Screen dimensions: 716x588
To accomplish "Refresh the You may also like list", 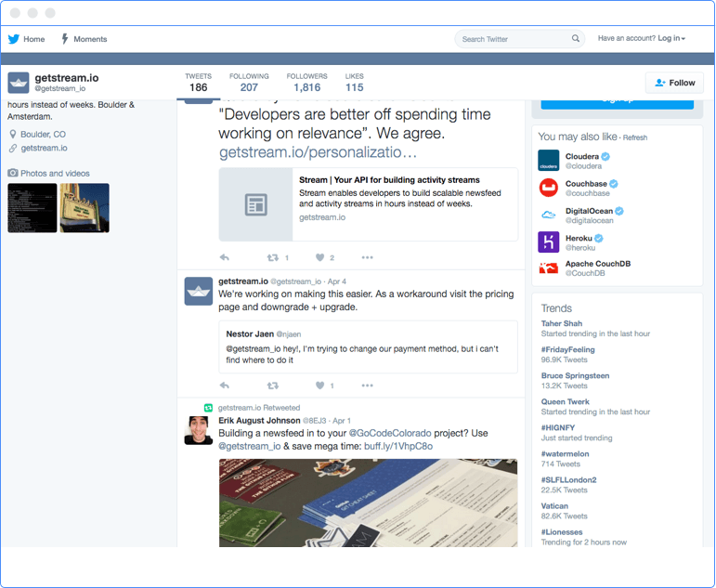I will [x=634, y=137].
